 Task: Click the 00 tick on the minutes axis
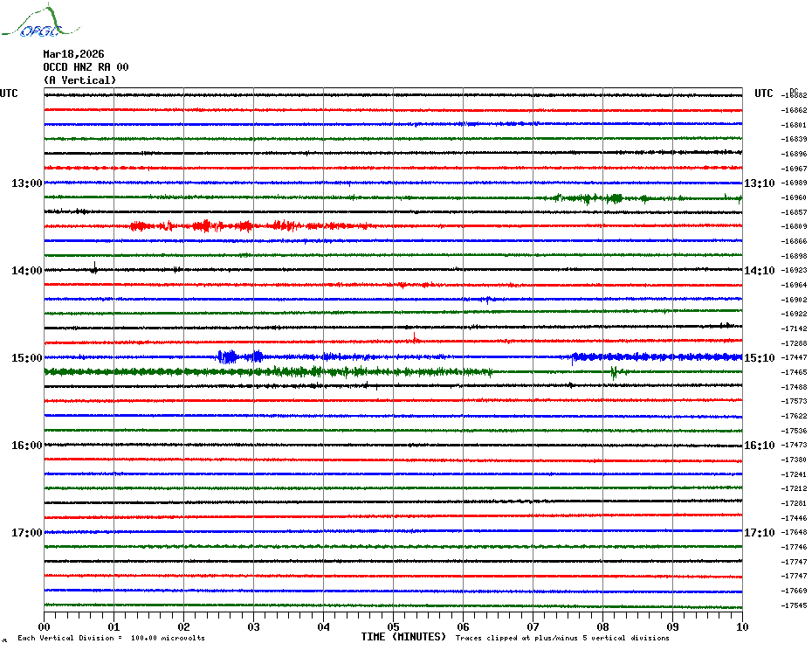(45, 626)
